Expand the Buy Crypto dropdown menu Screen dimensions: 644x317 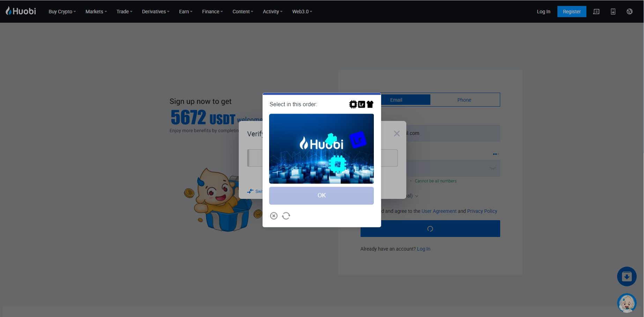(x=62, y=12)
